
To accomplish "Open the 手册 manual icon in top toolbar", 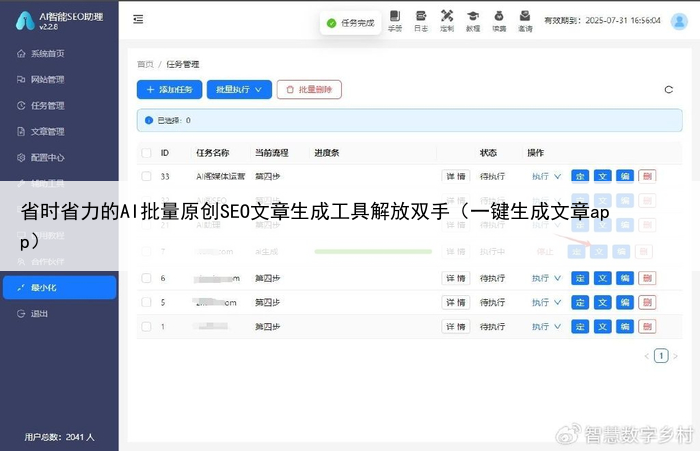I will click(395, 20).
